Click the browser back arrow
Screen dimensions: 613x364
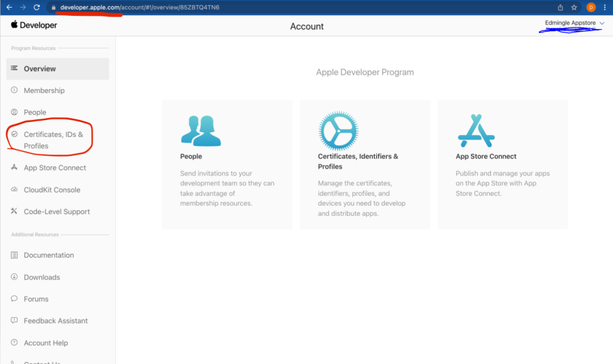pos(9,7)
